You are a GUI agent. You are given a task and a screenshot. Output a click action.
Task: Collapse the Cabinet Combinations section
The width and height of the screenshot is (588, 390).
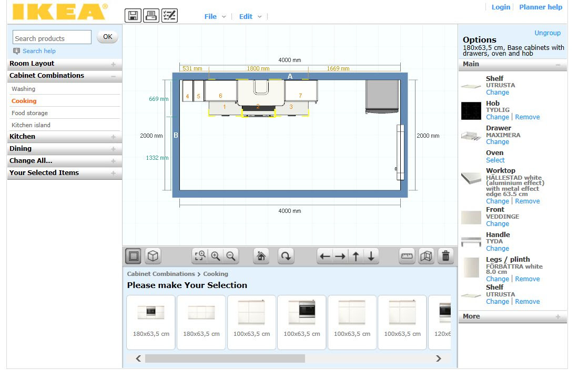tap(65, 76)
